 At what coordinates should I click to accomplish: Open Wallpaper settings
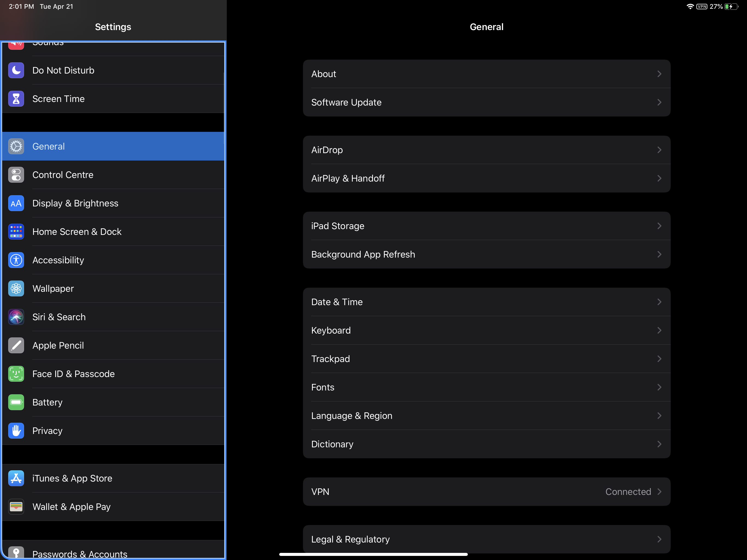(x=113, y=288)
